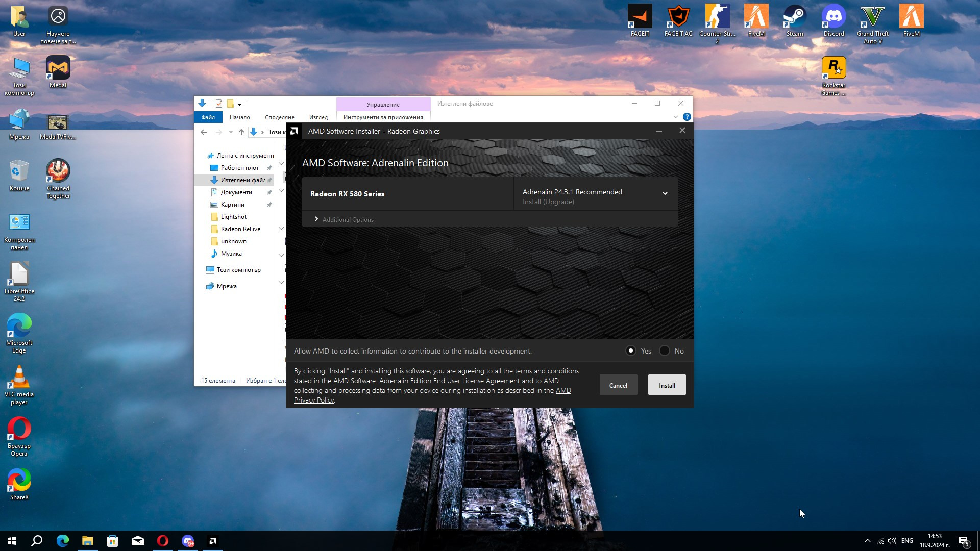Image resolution: width=980 pixels, height=551 pixels.
Task: Expand the File Explorer ribbon chevron
Action: (x=676, y=117)
